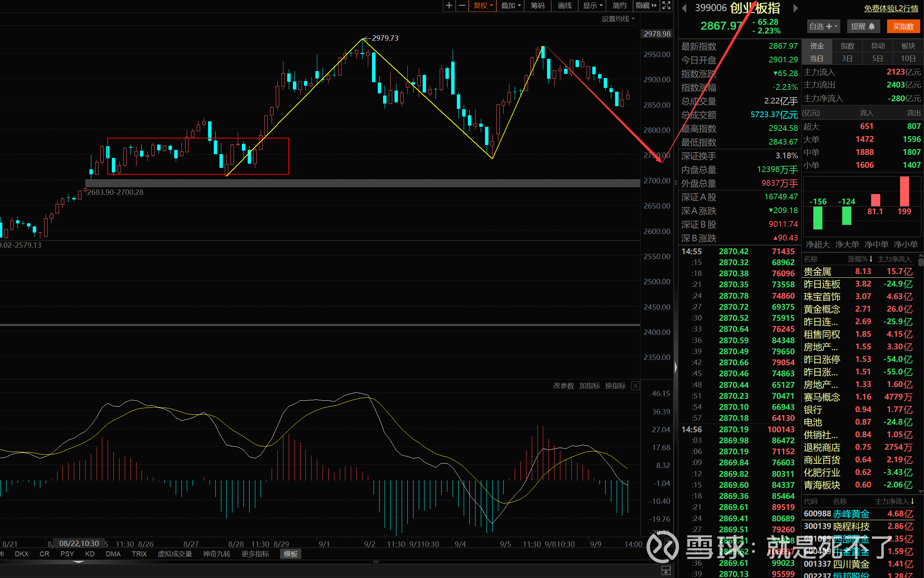The image size is (924, 578).
Task: Switch to the 异动 tab
Action: pyautogui.click(x=878, y=46)
